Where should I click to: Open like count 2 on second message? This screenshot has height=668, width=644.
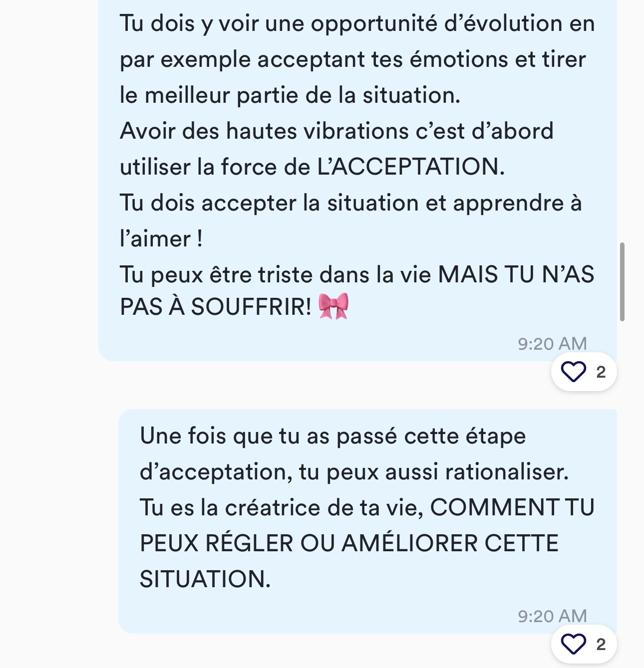[601, 644]
